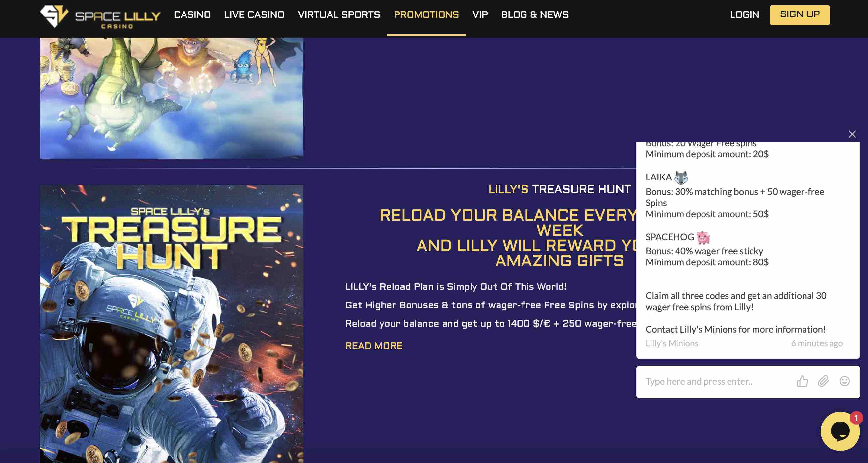Click 'LILLY's Reload Plan is Simply' sentence
Image resolution: width=868 pixels, height=463 pixels.
[456, 286]
